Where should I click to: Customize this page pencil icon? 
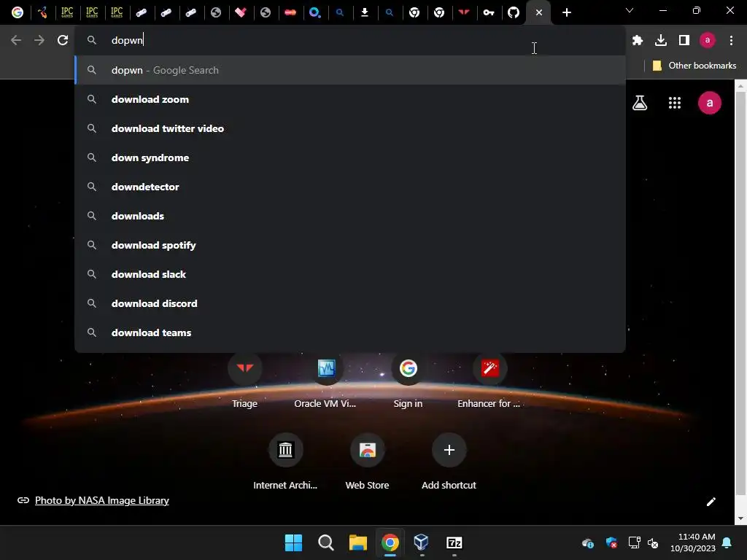click(711, 502)
